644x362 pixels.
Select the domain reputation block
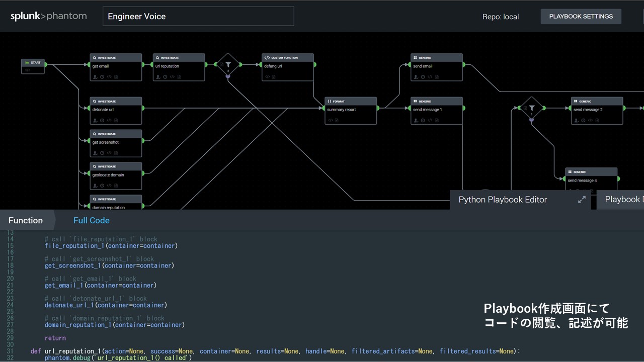tap(116, 203)
